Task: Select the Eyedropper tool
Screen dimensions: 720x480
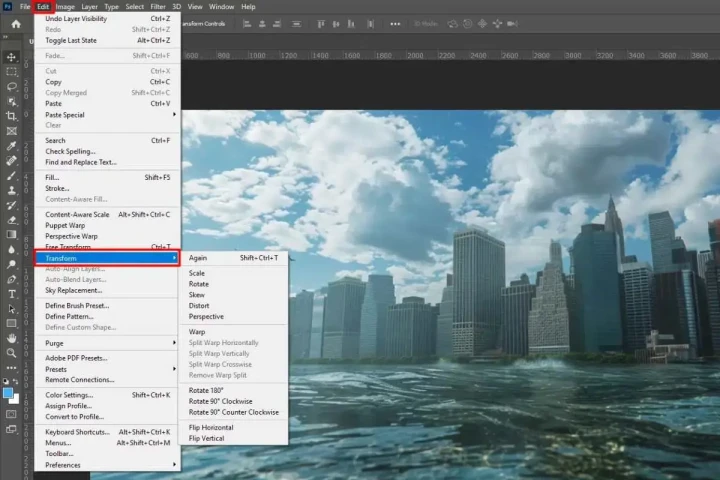Action: coord(11,146)
